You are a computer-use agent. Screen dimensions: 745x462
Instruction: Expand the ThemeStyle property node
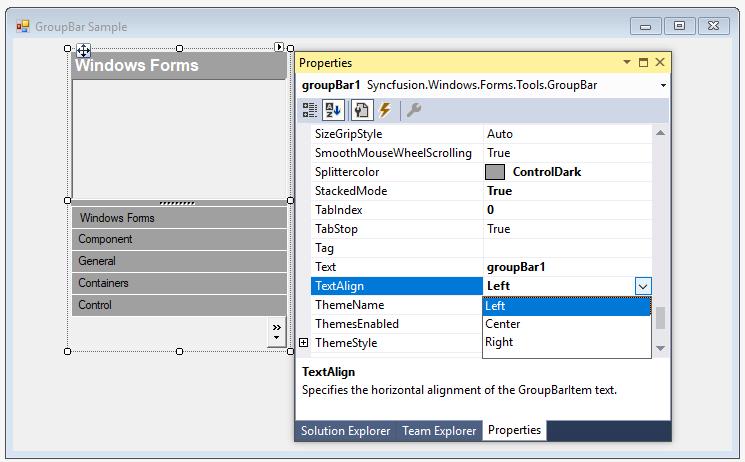coord(304,343)
